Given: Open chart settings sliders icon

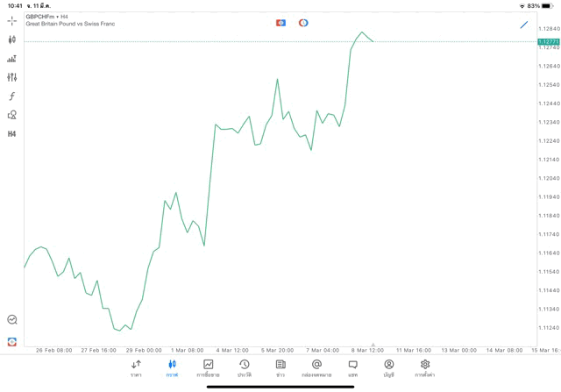Looking at the screenshot, I should 12,77.
